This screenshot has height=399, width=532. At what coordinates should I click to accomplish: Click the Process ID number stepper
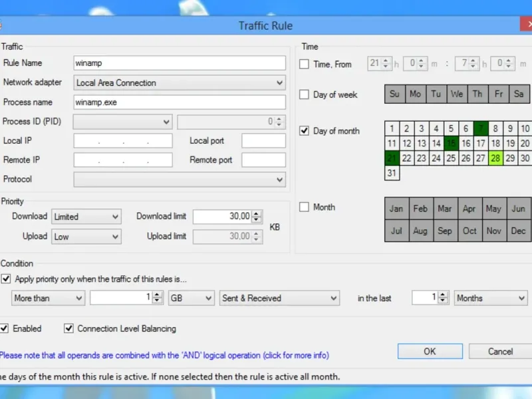point(279,122)
